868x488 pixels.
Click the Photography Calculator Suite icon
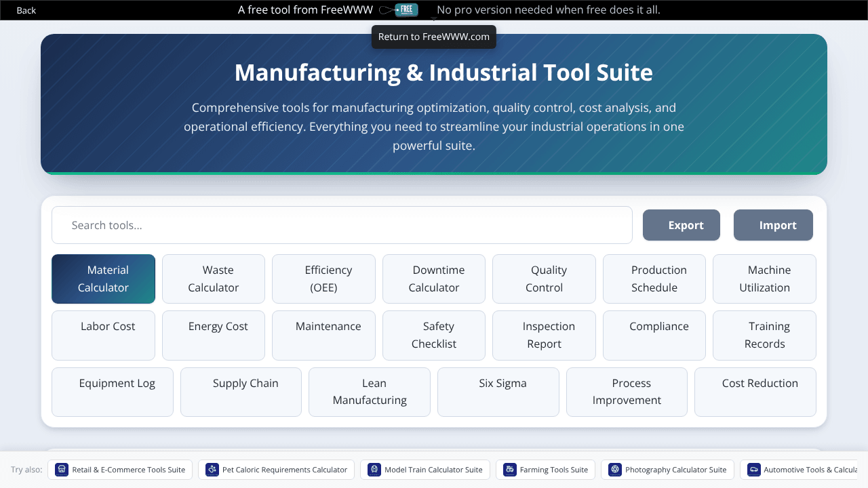click(615, 470)
